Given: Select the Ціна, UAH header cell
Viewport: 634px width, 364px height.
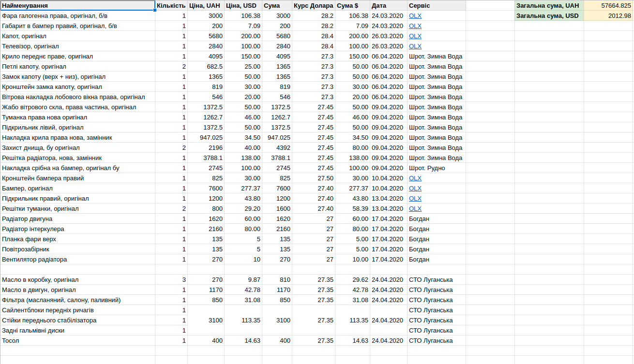Looking at the screenshot, I should point(206,5).
